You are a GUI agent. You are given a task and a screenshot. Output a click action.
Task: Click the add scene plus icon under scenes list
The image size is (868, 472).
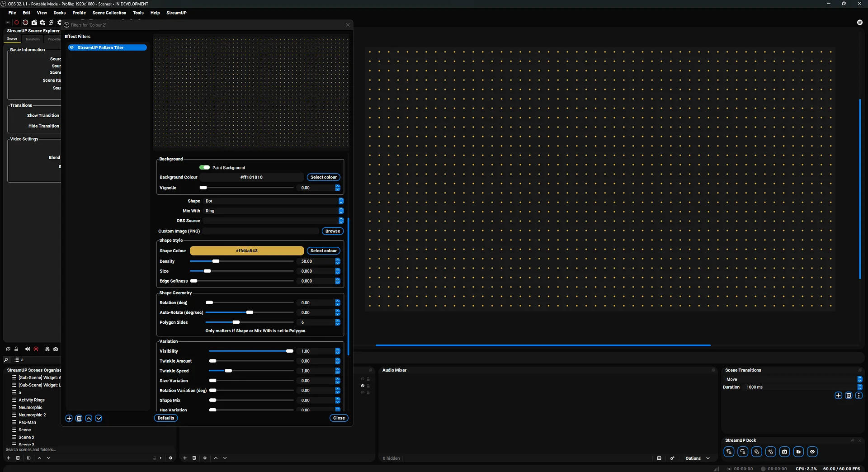pos(9,458)
